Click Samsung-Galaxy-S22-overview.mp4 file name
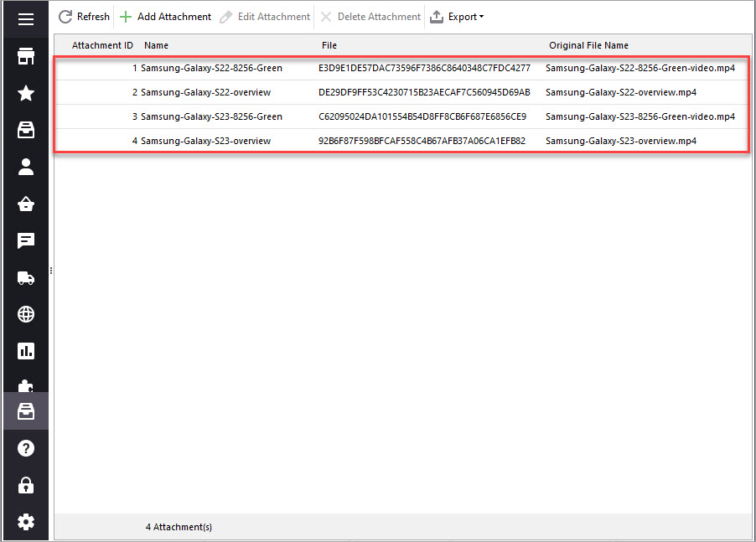The height and width of the screenshot is (542, 756). click(621, 92)
